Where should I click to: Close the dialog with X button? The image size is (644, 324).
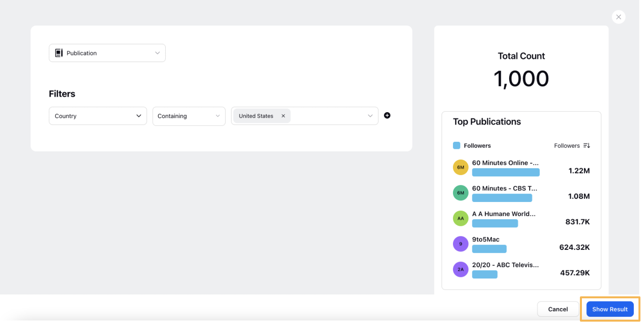tap(619, 17)
